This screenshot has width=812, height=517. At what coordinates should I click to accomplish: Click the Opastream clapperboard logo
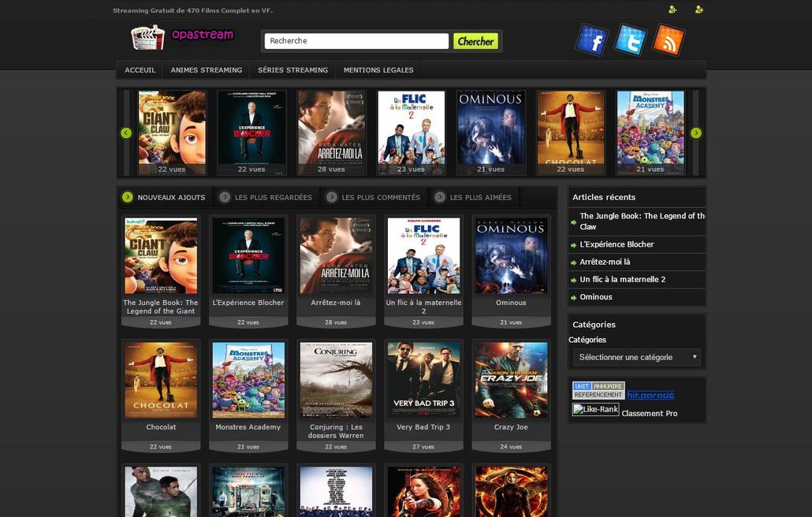(x=148, y=37)
